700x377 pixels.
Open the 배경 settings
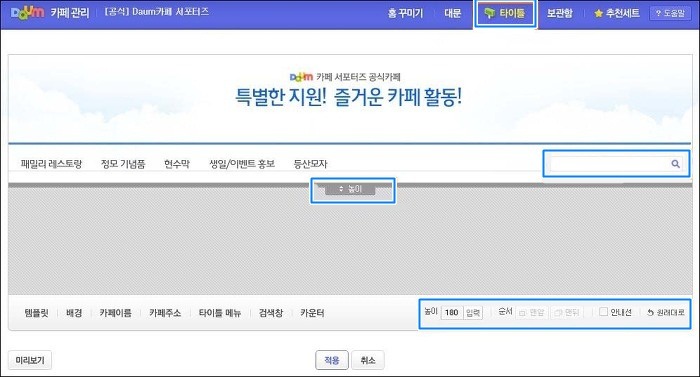(74, 313)
